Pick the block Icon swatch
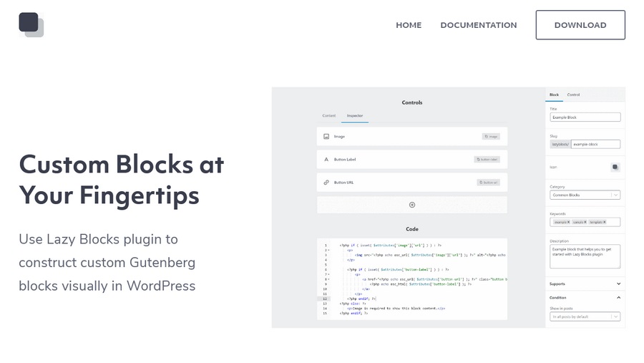Screen dimensions: 644x363 click(615, 167)
